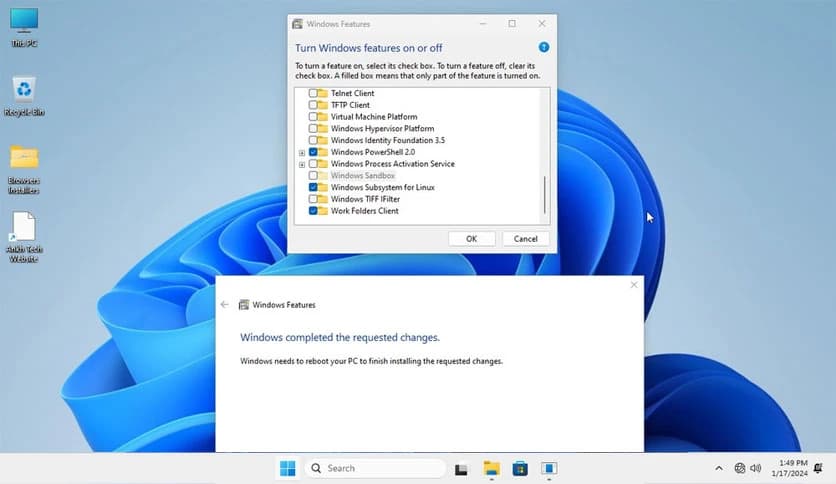
Task: Check Windows Process Activation Service box
Action: point(313,164)
